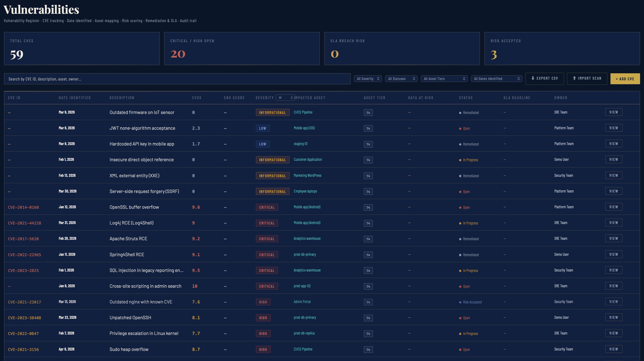View the Privilege escalation Linux kernel entry

coord(614,333)
